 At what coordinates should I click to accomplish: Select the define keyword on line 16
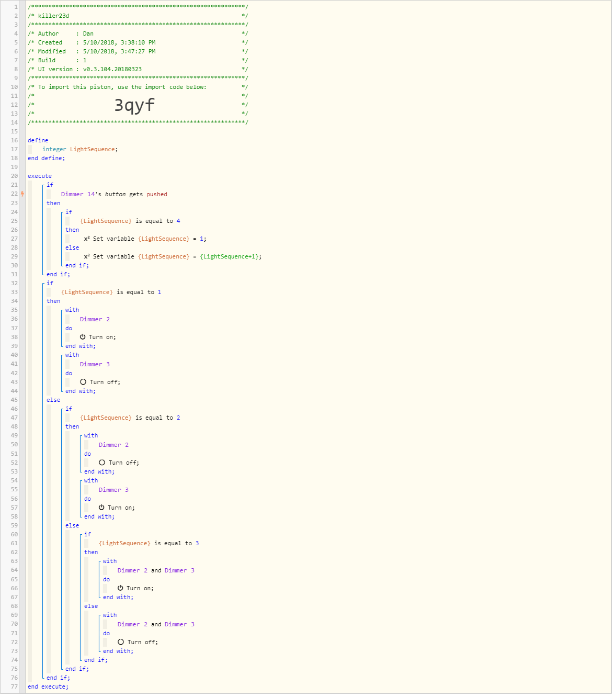pyautogui.click(x=38, y=140)
